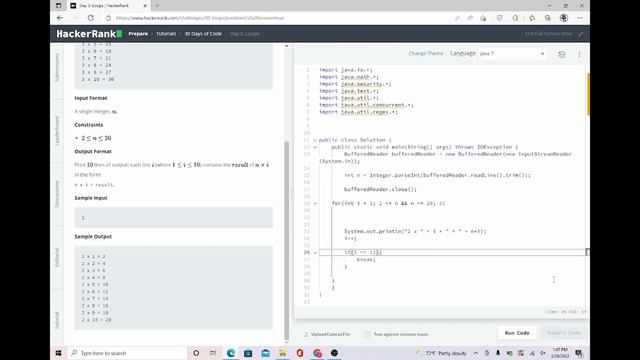Open File Explorer from taskbar
Image resolution: width=640 pixels, height=360 pixels.
click(x=282, y=353)
